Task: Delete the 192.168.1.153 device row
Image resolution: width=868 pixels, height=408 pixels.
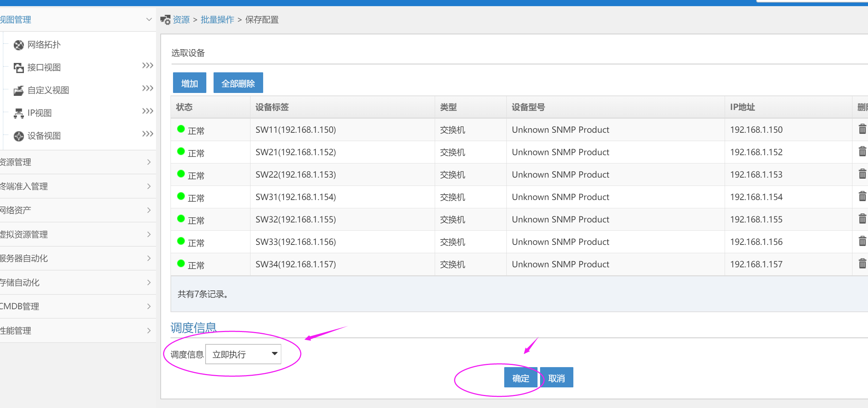Action: [862, 174]
